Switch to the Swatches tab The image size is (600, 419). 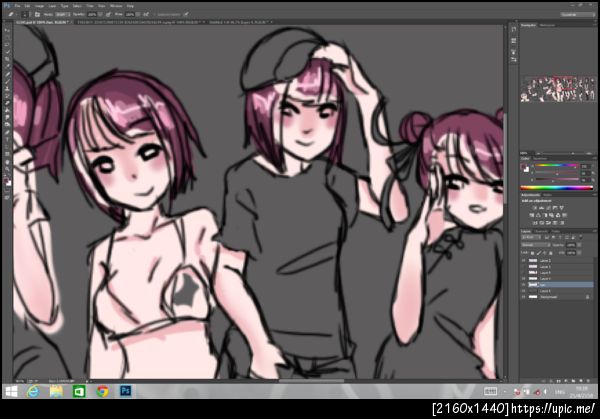click(x=540, y=158)
